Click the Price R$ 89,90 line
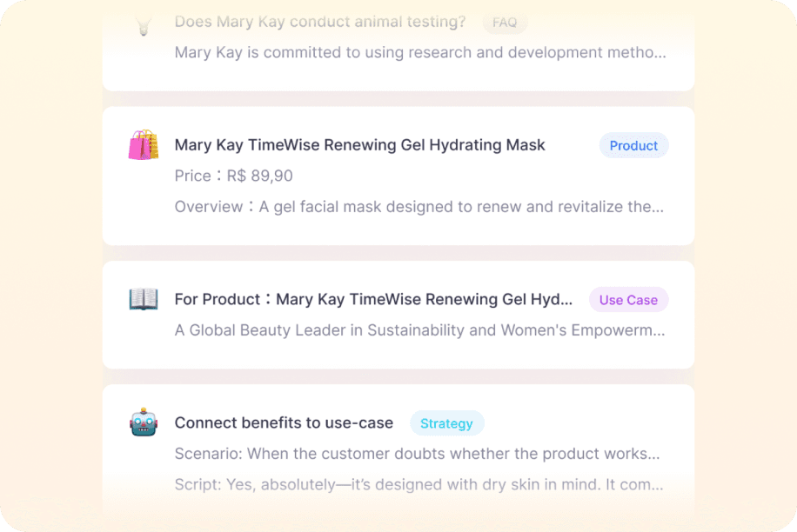Screen dimensions: 797x532 click(x=234, y=176)
